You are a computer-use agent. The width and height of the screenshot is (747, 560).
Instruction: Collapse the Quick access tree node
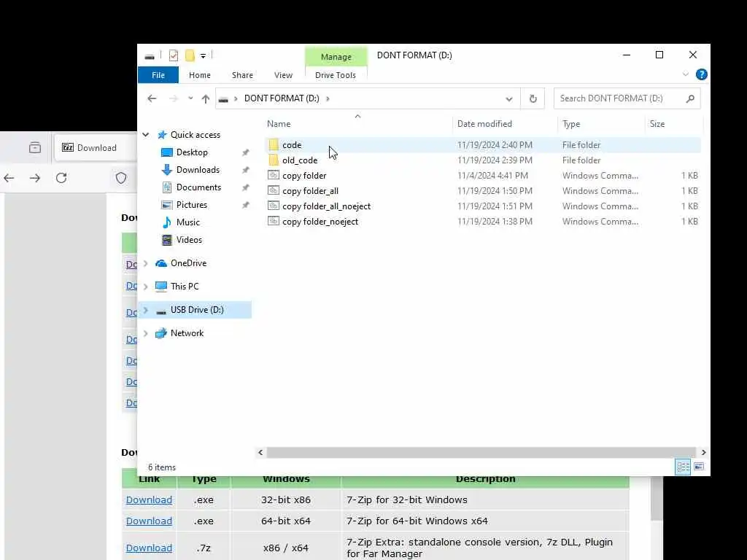(146, 135)
